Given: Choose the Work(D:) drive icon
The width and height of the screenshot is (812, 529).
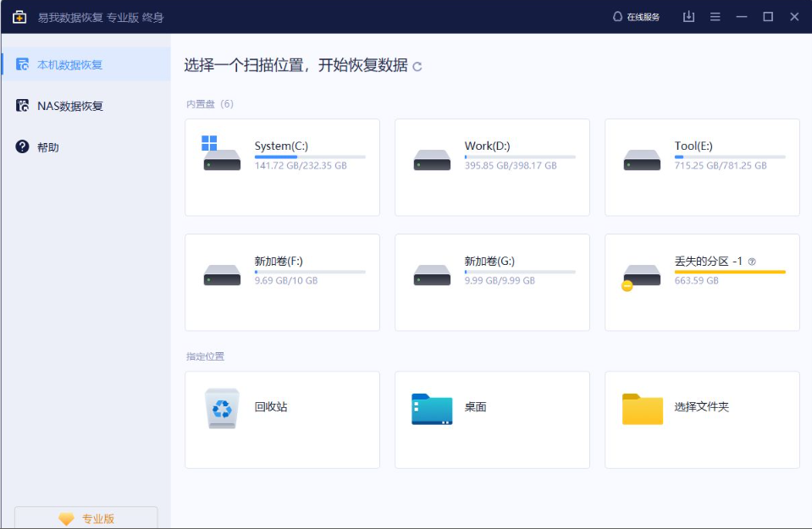Looking at the screenshot, I should click(x=432, y=159).
